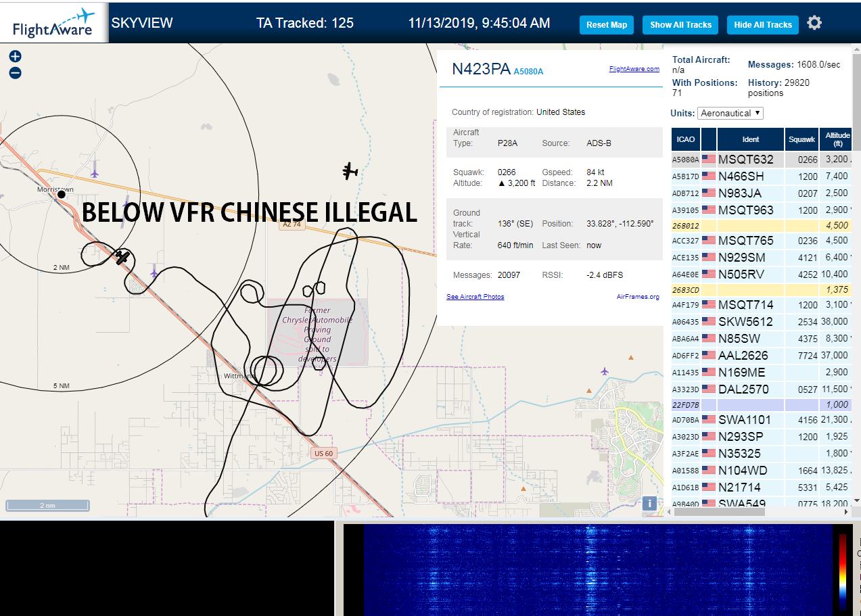The image size is (861, 616).
Task: Select the N35325 aircraft row
Action: point(762,454)
